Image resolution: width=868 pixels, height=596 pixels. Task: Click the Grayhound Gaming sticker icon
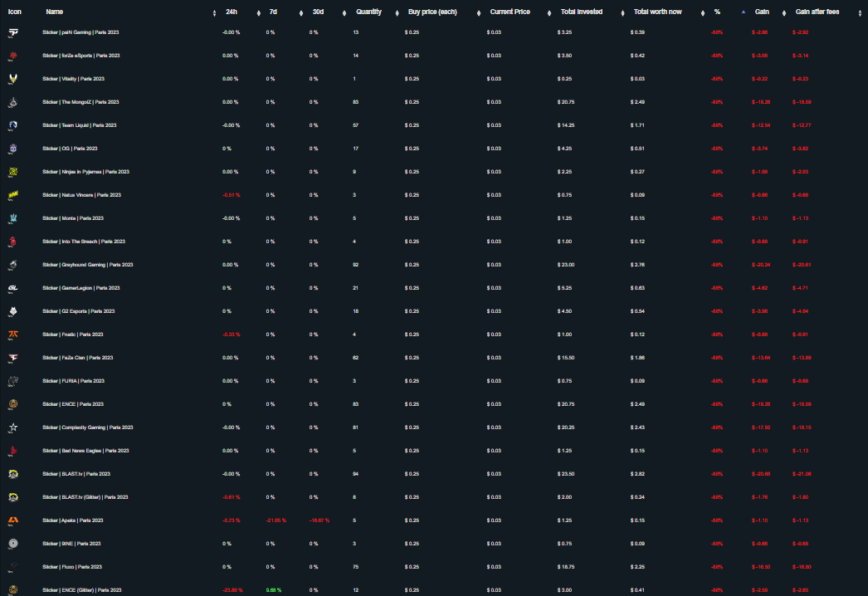13,266
